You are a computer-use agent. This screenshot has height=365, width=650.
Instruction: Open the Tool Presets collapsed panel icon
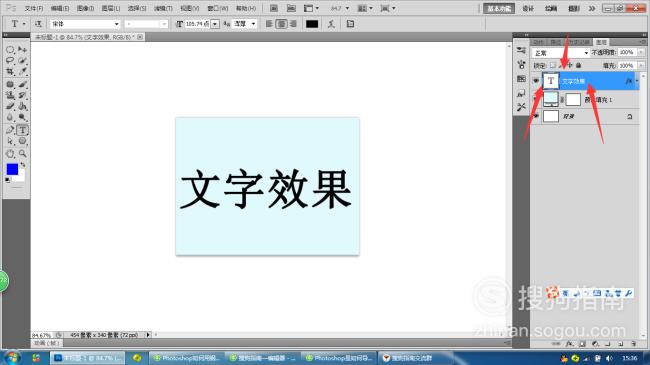[x=521, y=107]
